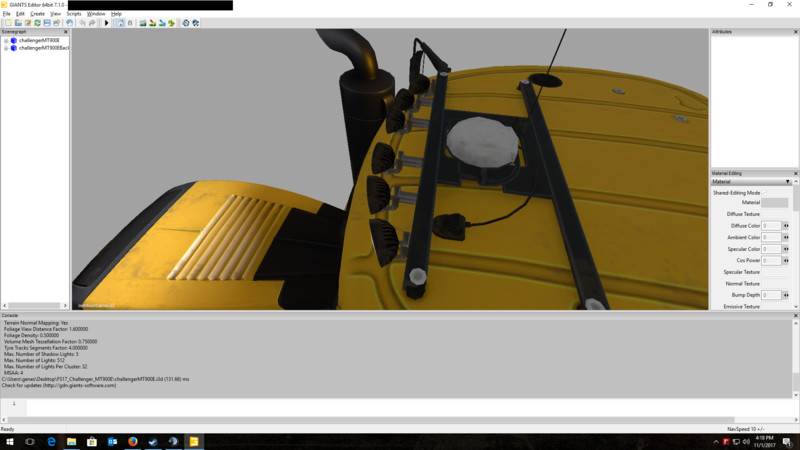Click the Play button in toolbar
The width and height of the screenshot is (800, 450).
pyautogui.click(x=106, y=22)
